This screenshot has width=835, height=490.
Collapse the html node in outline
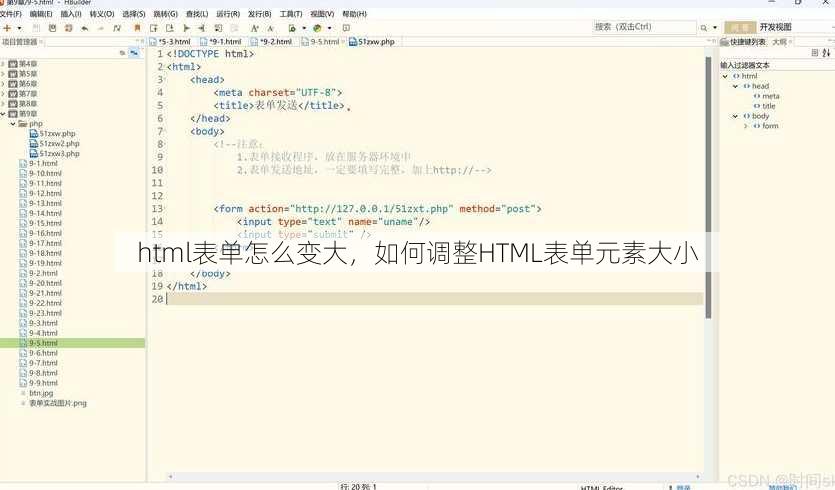[725, 76]
